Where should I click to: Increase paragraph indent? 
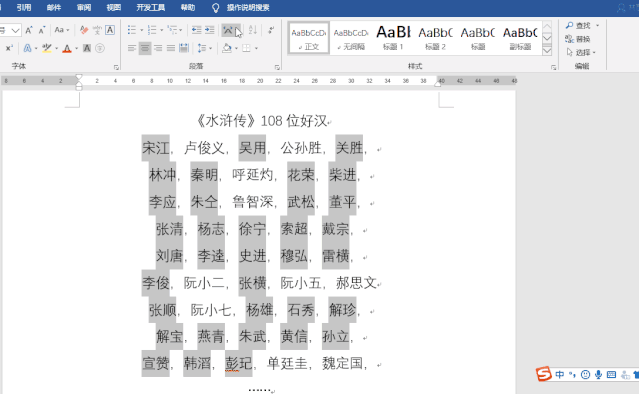pos(209,30)
